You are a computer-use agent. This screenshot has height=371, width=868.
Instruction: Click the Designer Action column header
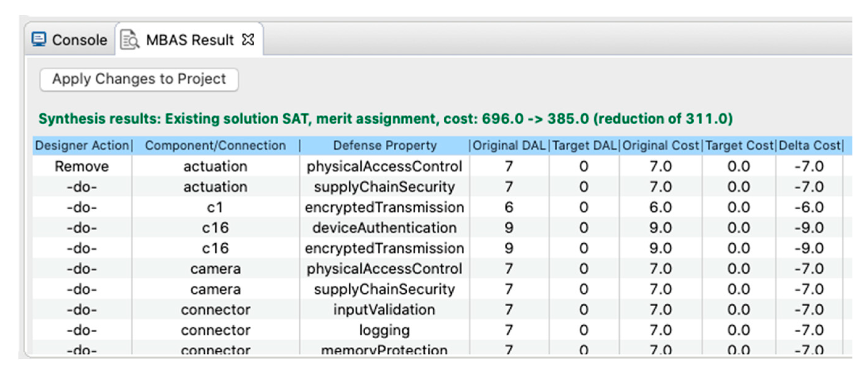(82, 146)
